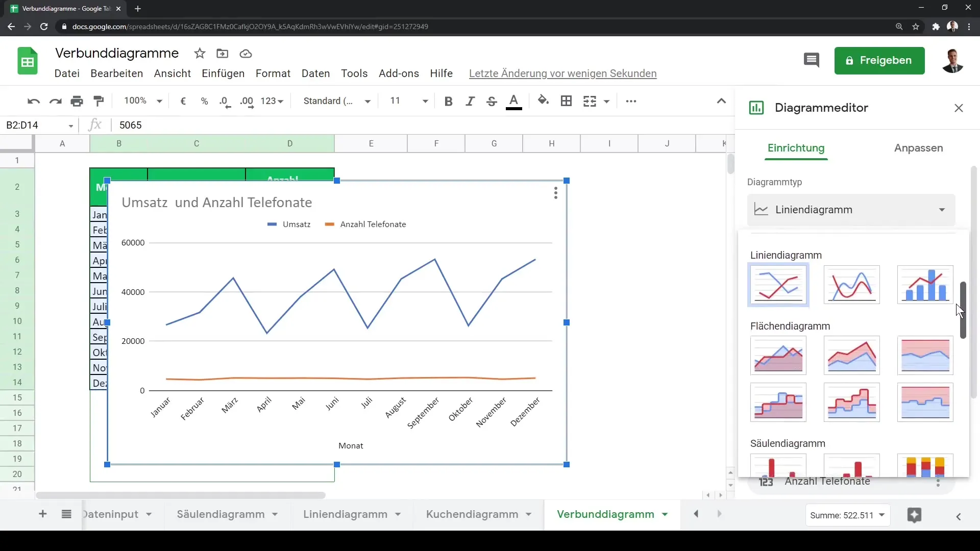Open the Ansicht menu

tap(173, 73)
